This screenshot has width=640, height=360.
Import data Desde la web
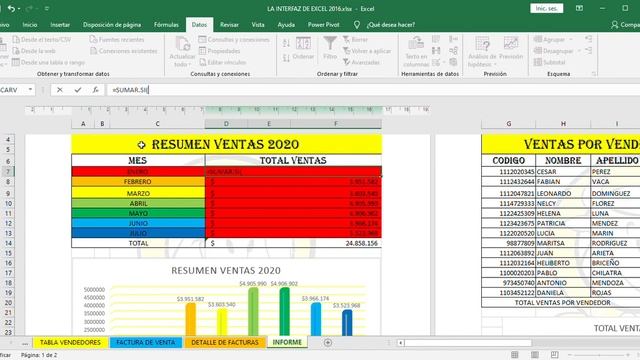point(34,51)
